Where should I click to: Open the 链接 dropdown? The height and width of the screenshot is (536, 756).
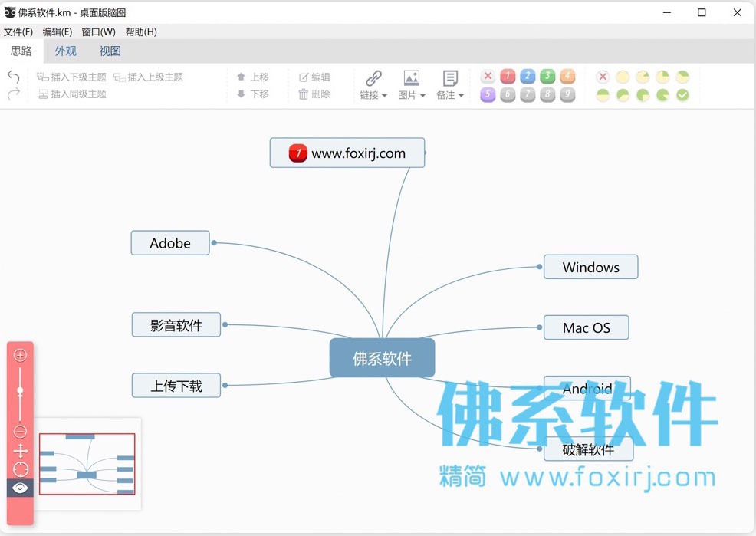[373, 85]
